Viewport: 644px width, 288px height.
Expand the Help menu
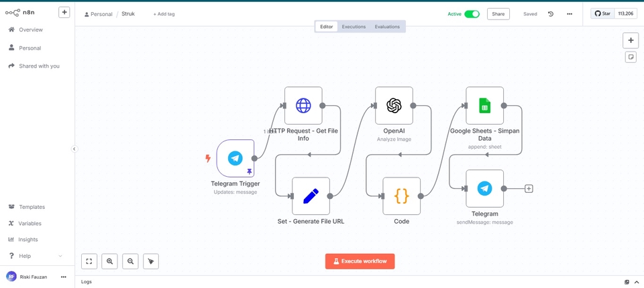36,256
